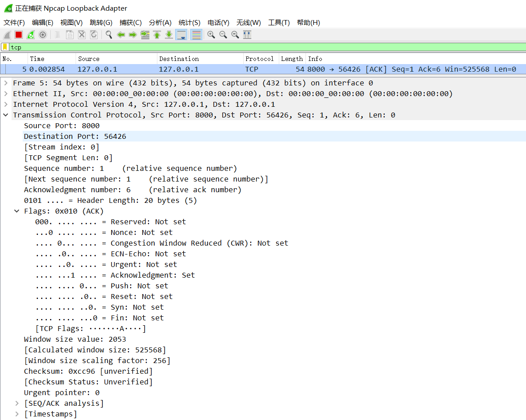Open the 统计(S) menu
This screenshot has height=420, width=526.
coord(189,23)
